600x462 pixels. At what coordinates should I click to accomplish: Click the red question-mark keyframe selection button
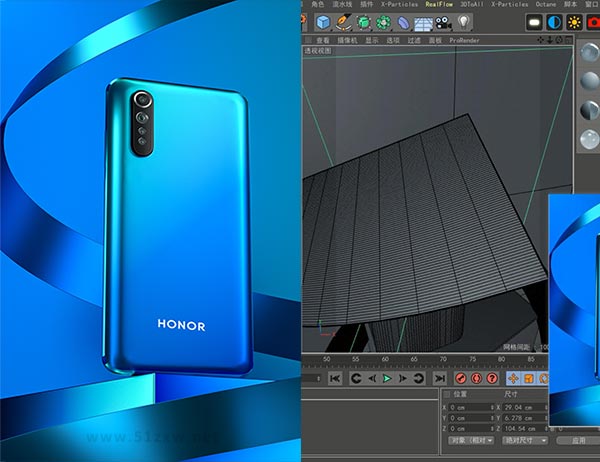pos(492,379)
